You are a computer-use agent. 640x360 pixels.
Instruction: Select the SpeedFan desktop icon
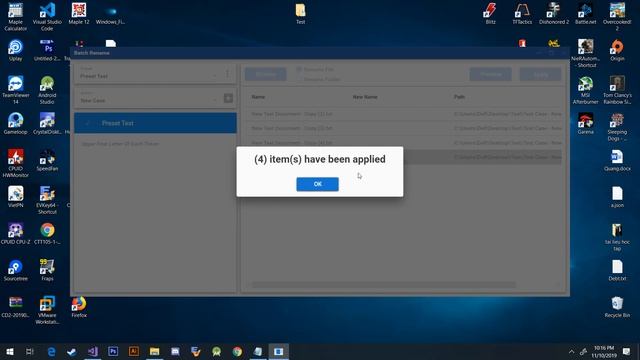[47, 160]
